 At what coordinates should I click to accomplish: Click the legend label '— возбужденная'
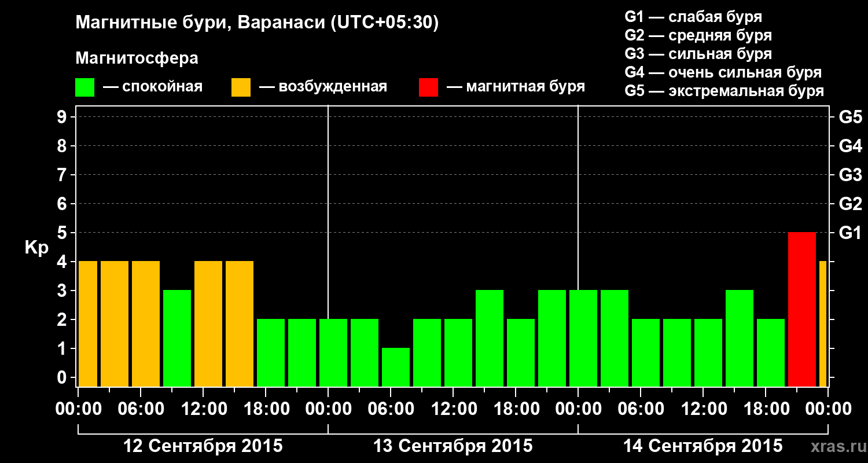coord(323,87)
